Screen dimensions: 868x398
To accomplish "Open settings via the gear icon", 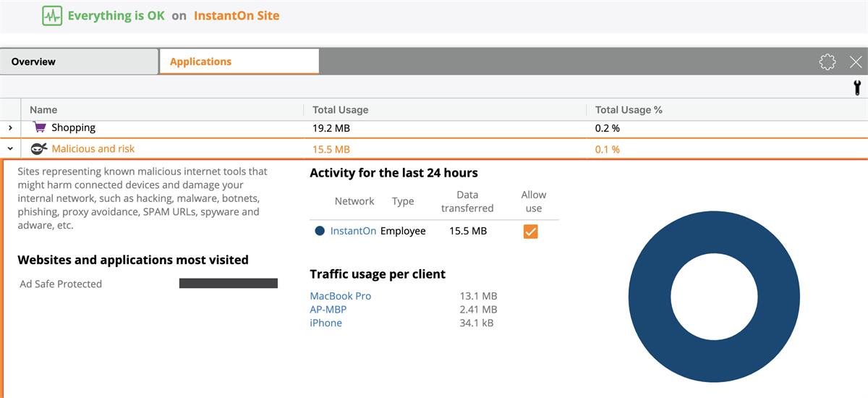I will point(827,62).
